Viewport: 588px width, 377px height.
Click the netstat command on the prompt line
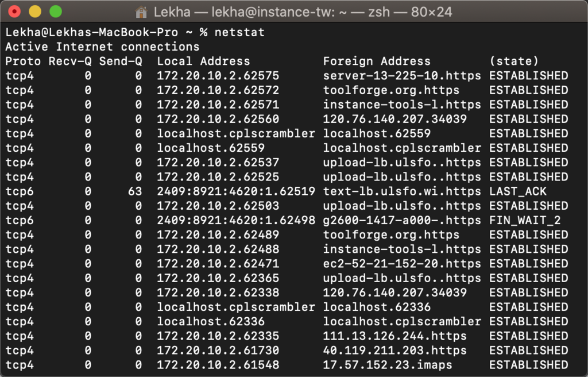pos(239,32)
